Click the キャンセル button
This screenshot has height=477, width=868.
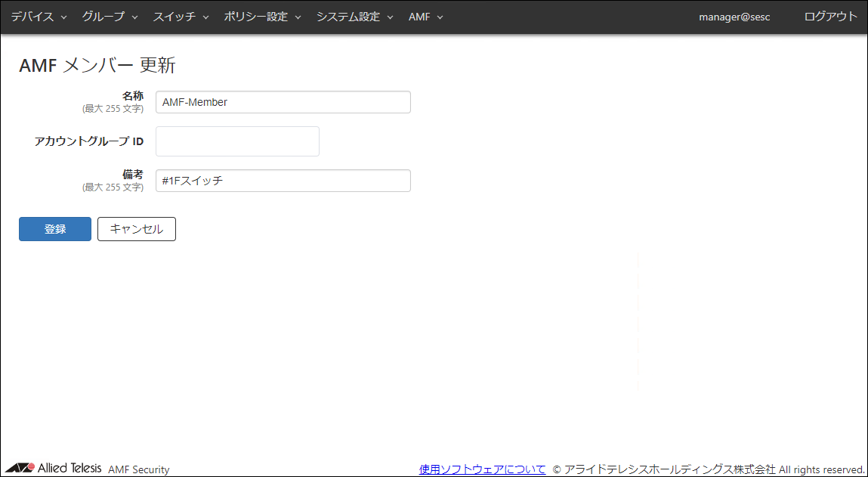tap(137, 229)
